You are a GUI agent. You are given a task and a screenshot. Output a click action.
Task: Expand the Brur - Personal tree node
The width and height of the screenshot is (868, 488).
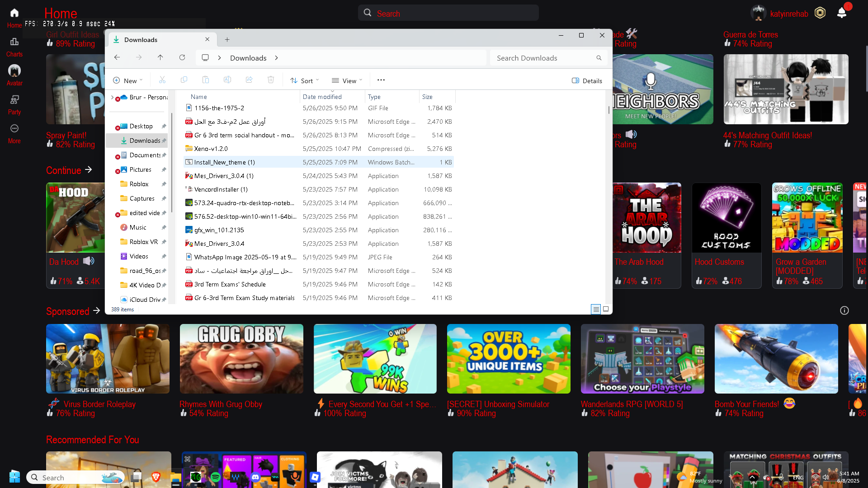[112, 97]
